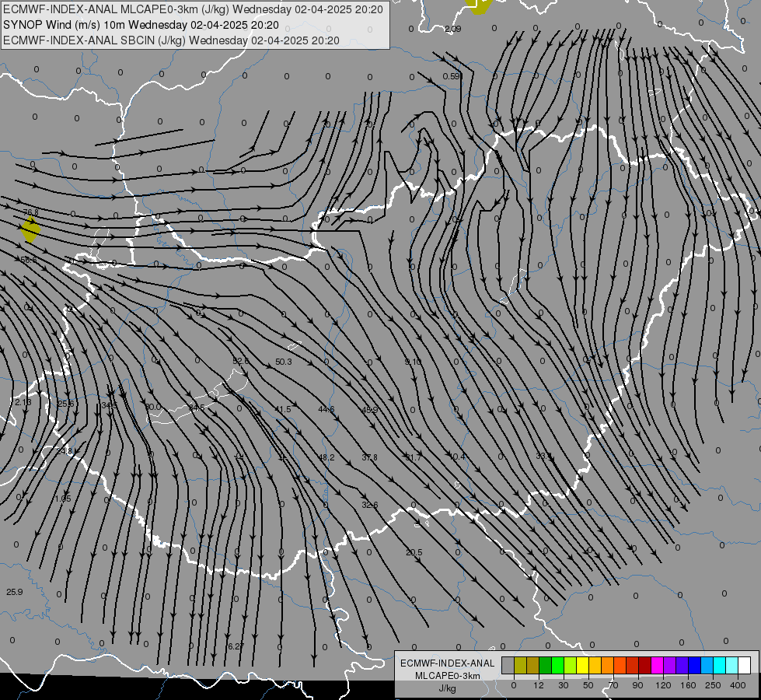The height and width of the screenshot is (700, 761).
Task: Click the legend tick value 70
Action: pyautogui.click(x=613, y=685)
